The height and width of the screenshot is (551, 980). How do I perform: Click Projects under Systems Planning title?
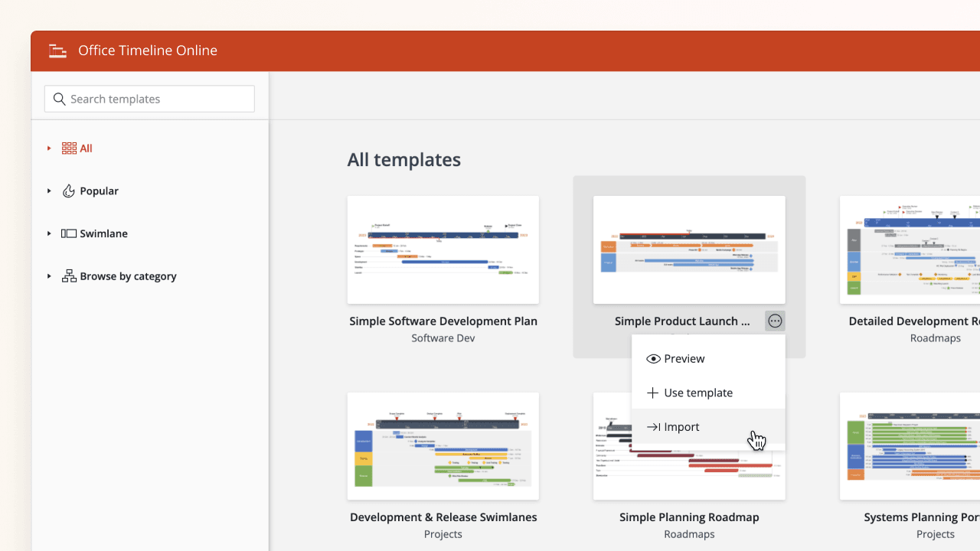point(936,534)
